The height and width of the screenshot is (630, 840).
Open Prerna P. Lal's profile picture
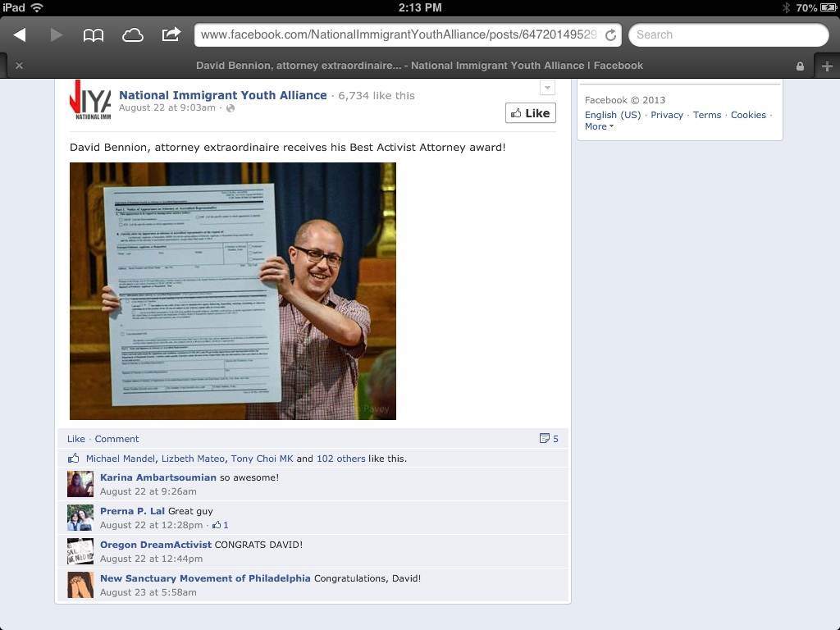[80, 518]
